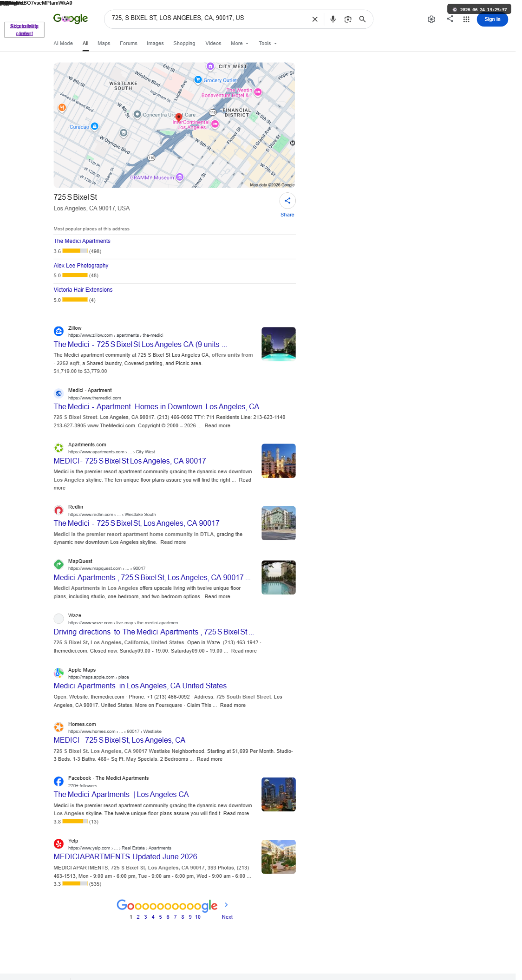Click Redfin favicon
Screen dimensions: 522x980
coord(59,510)
